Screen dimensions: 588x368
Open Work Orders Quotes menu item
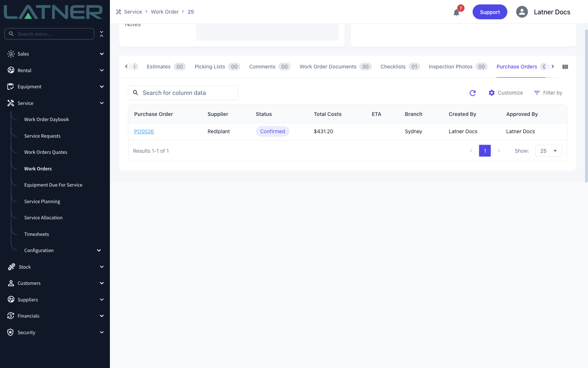tap(46, 152)
